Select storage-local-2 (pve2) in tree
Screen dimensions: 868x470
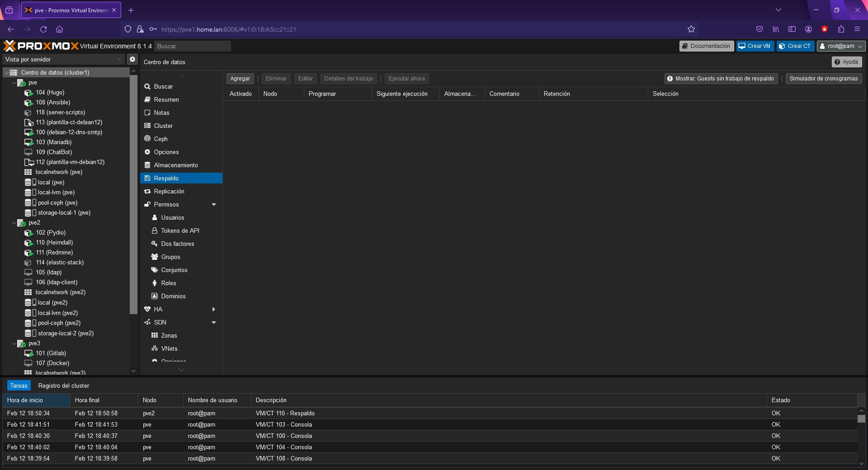(x=67, y=334)
